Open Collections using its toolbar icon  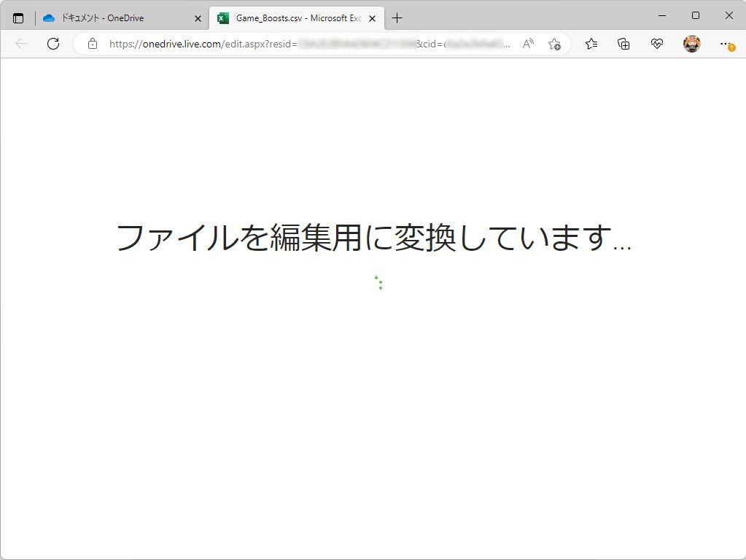tap(623, 44)
